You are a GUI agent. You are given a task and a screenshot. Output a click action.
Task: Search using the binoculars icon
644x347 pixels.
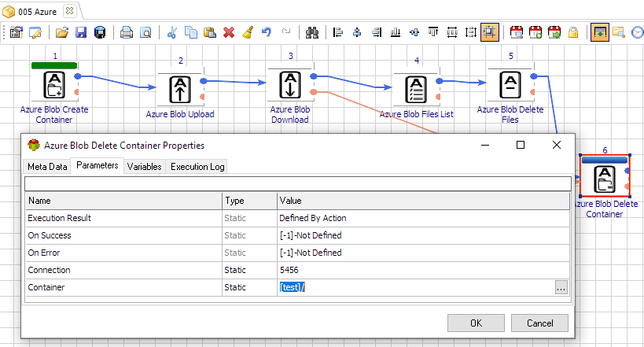(312, 32)
